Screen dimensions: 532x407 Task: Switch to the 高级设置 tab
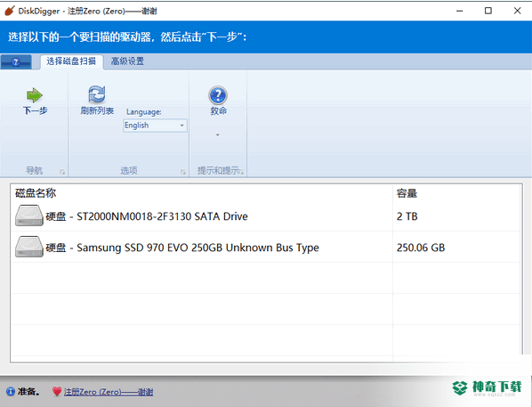click(127, 61)
